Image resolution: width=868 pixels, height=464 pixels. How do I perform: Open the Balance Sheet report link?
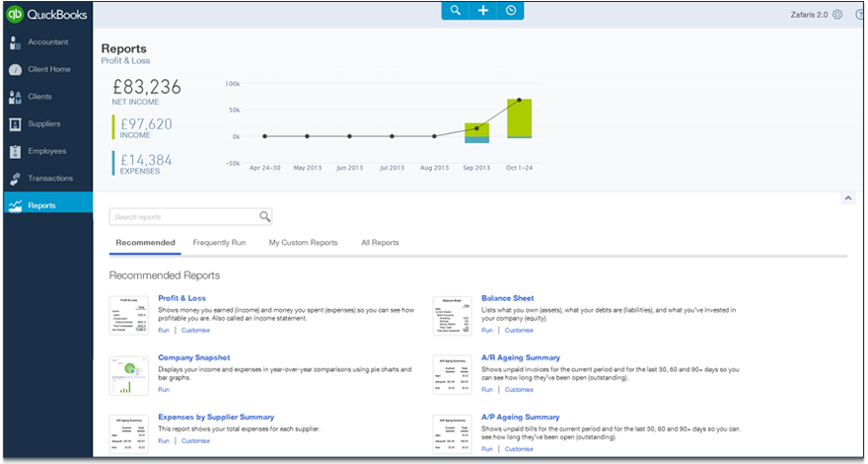[508, 298]
